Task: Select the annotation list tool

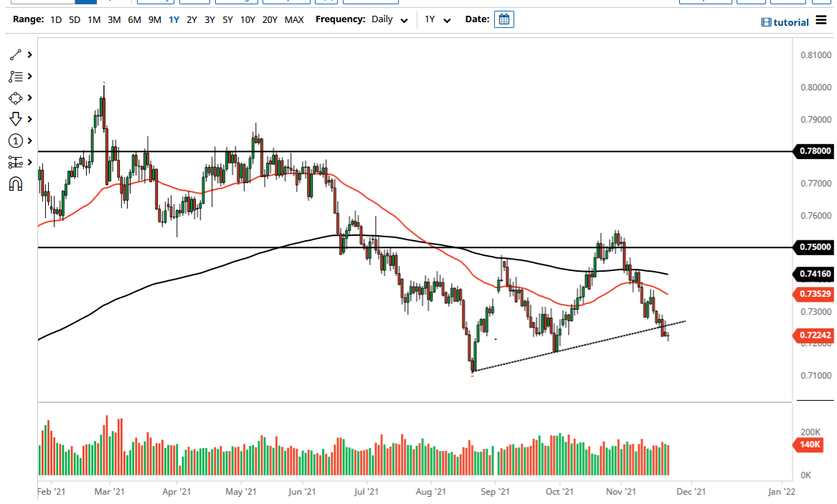Action: [x=15, y=76]
